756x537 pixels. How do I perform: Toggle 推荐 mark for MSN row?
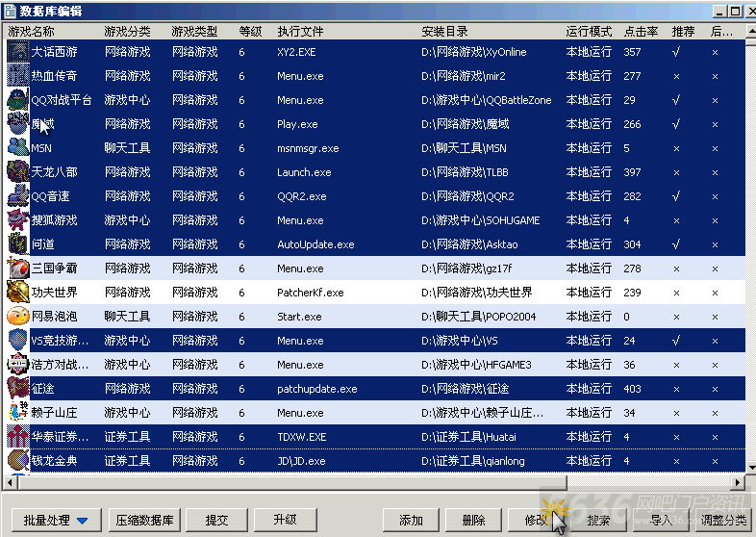tap(676, 148)
